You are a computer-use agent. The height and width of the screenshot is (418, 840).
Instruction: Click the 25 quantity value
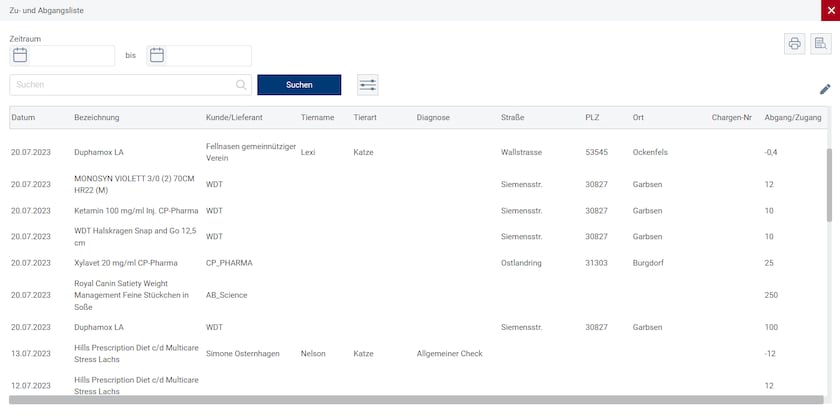pos(769,263)
